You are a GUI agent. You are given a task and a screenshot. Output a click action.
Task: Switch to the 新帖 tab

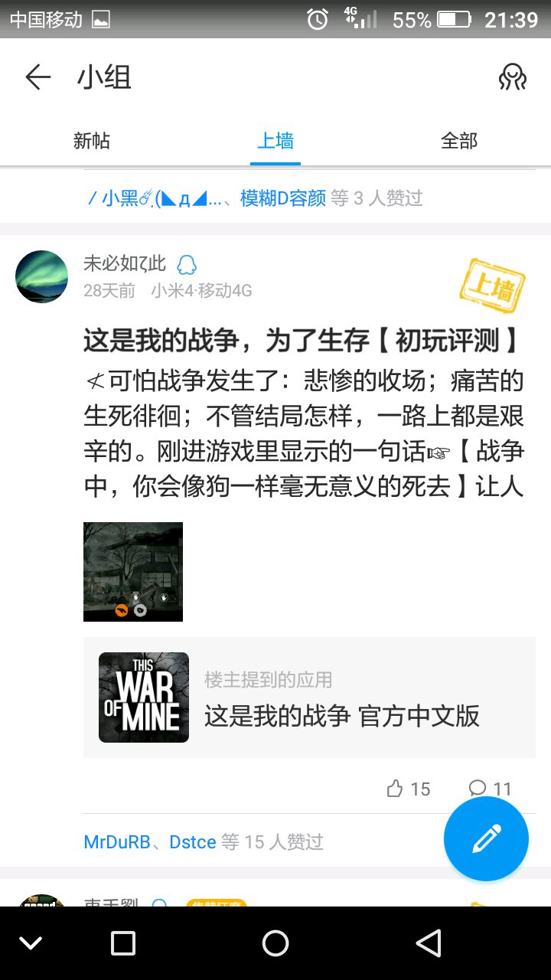pos(92,141)
